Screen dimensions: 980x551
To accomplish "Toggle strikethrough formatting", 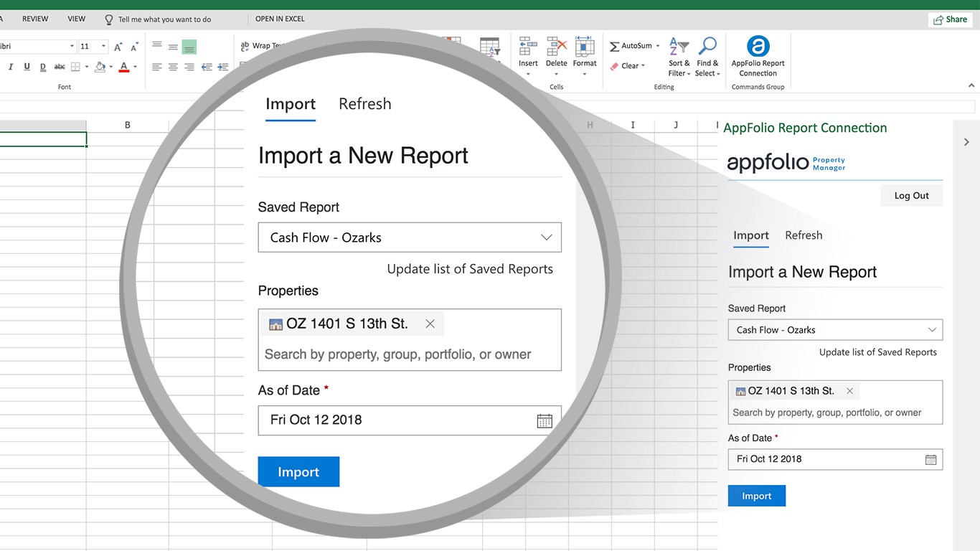I will [60, 67].
